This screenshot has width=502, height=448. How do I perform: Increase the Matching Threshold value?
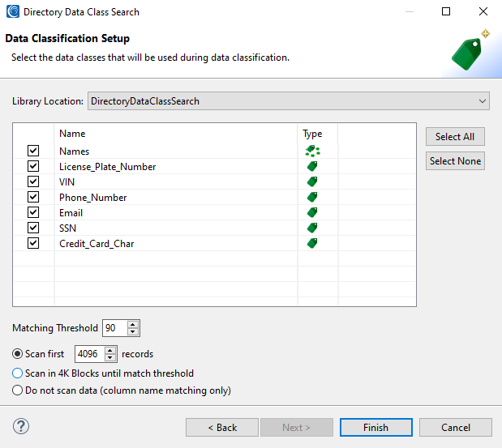tap(133, 324)
